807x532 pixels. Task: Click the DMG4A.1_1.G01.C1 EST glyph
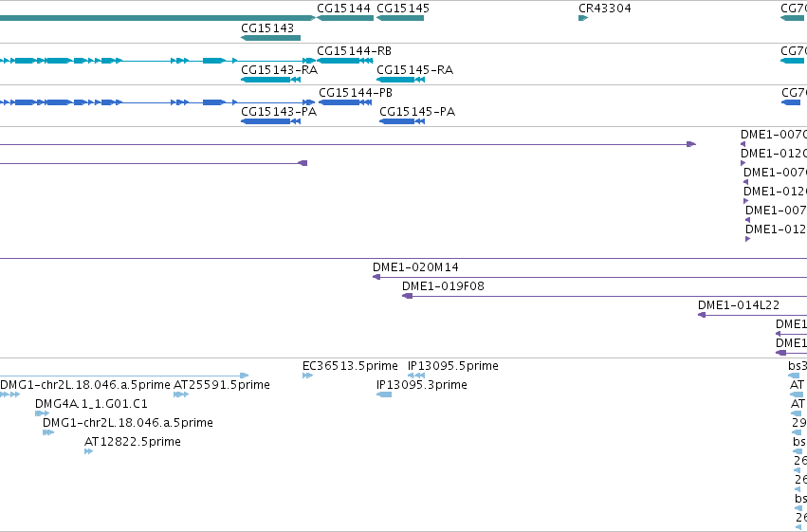tap(43, 413)
